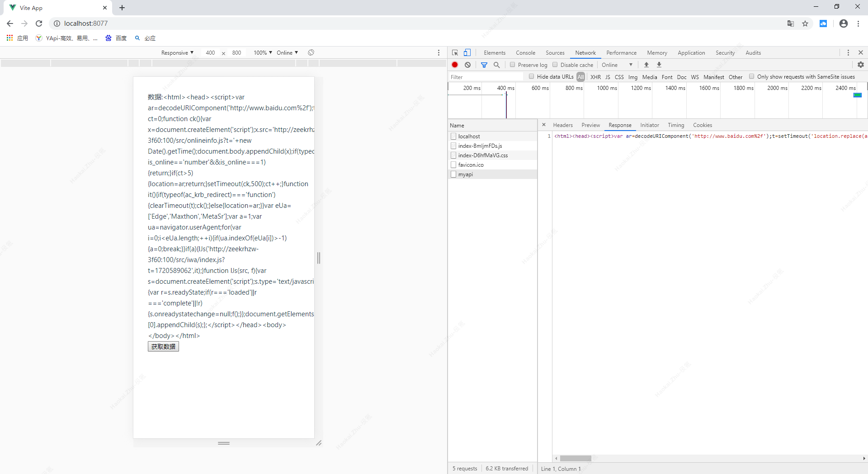Open network settings gear
This screenshot has height=474, width=868.
pos(861,65)
